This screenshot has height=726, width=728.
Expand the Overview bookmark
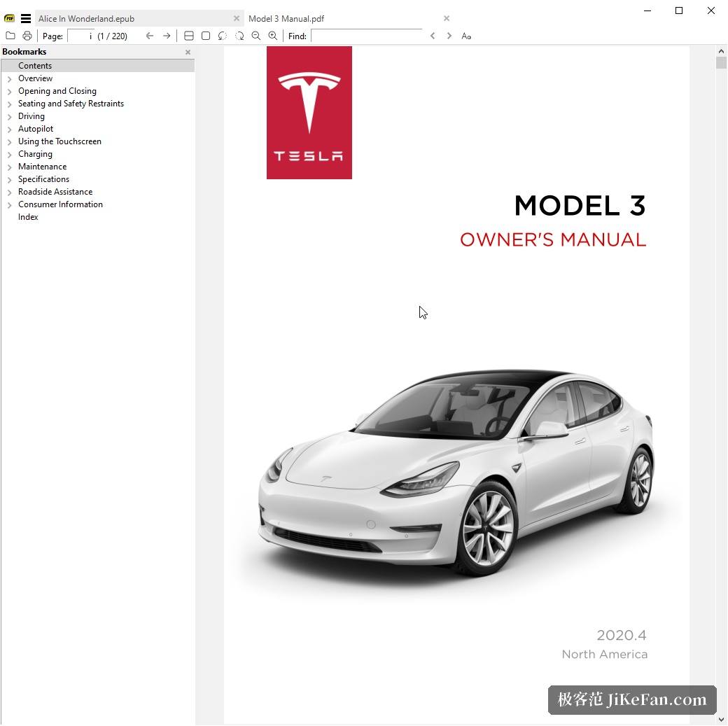9,79
